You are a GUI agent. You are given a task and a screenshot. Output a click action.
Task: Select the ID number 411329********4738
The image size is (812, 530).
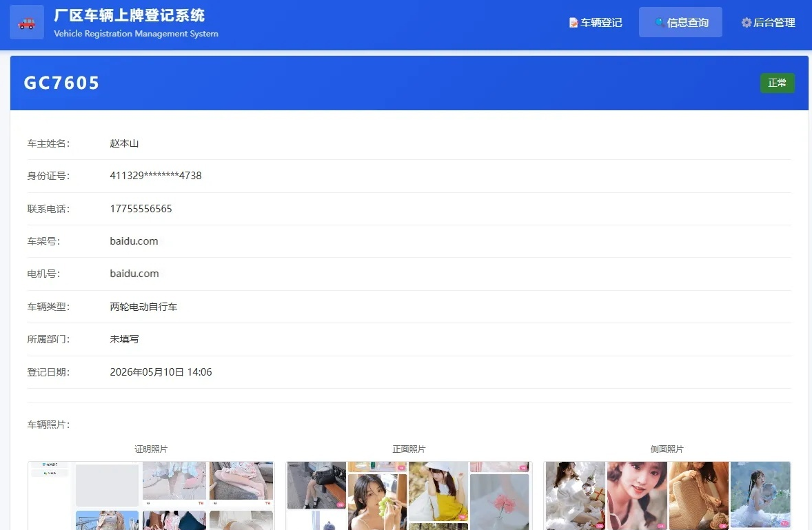pos(155,176)
